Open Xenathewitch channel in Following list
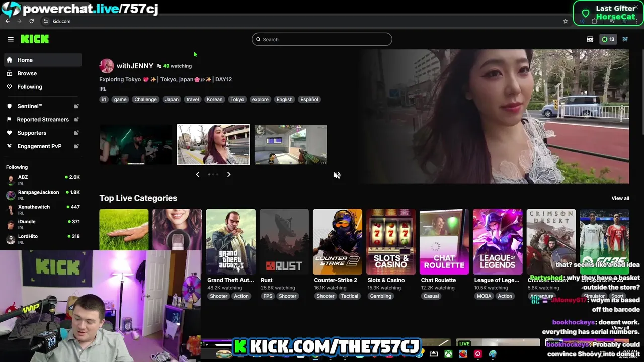This screenshot has width=644, height=362. coord(43,209)
